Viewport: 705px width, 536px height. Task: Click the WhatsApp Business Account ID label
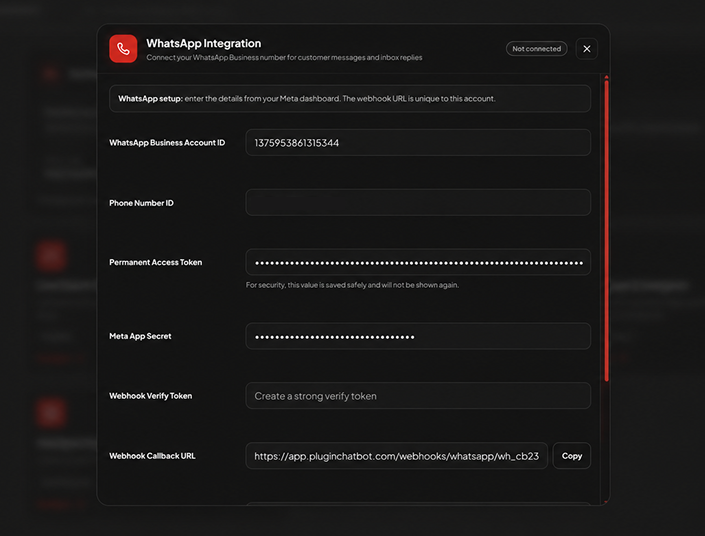tap(167, 143)
